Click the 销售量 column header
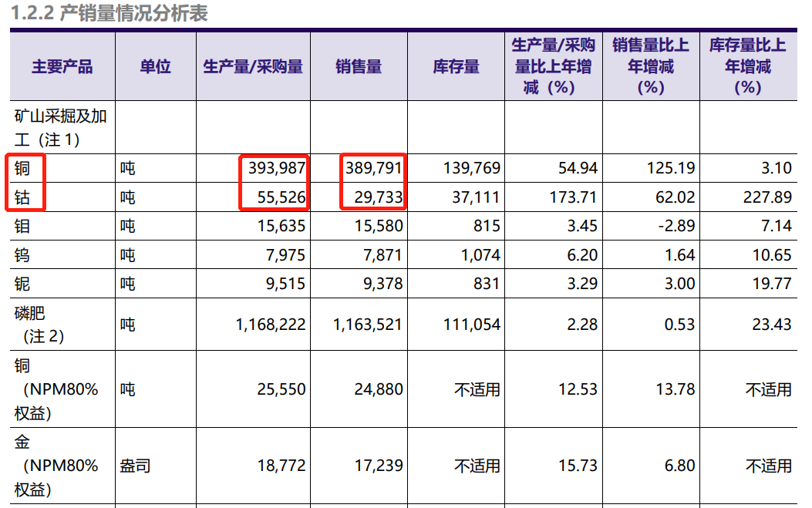Screen dimensions: 812x508 pos(358,66)
